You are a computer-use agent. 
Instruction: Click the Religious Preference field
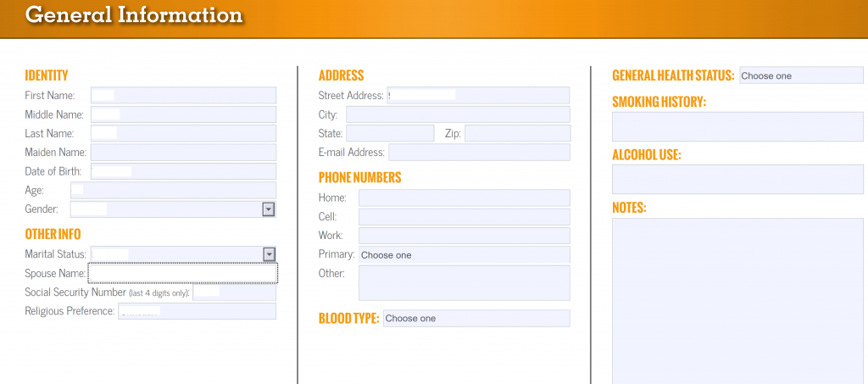coord(197,311)
